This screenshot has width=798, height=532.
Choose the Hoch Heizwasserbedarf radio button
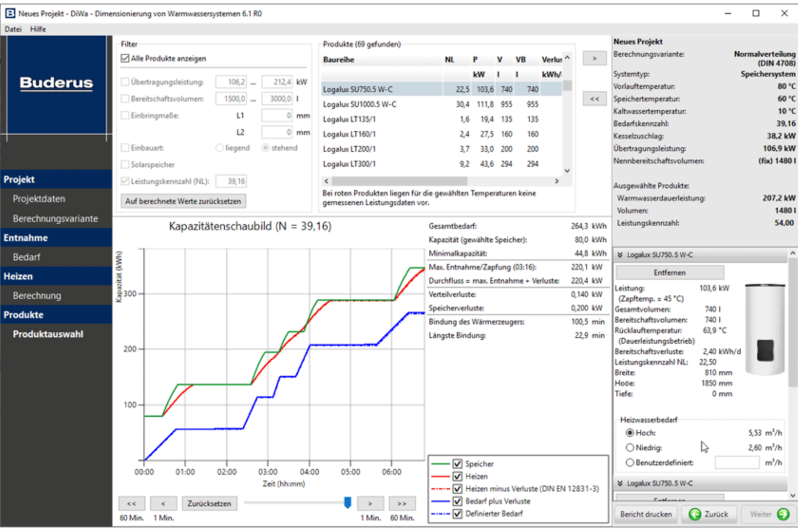[x=630, y=433]
